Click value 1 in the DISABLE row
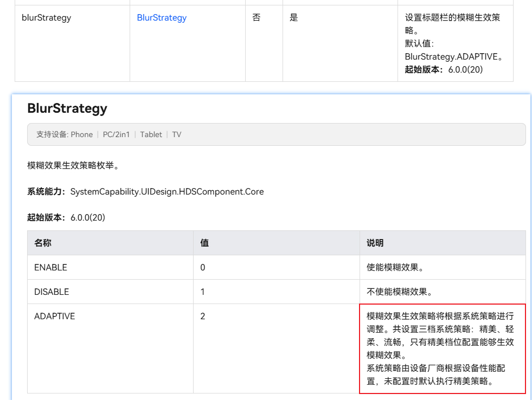This screenshot has width=532, height=400. [x=203, y=292]
